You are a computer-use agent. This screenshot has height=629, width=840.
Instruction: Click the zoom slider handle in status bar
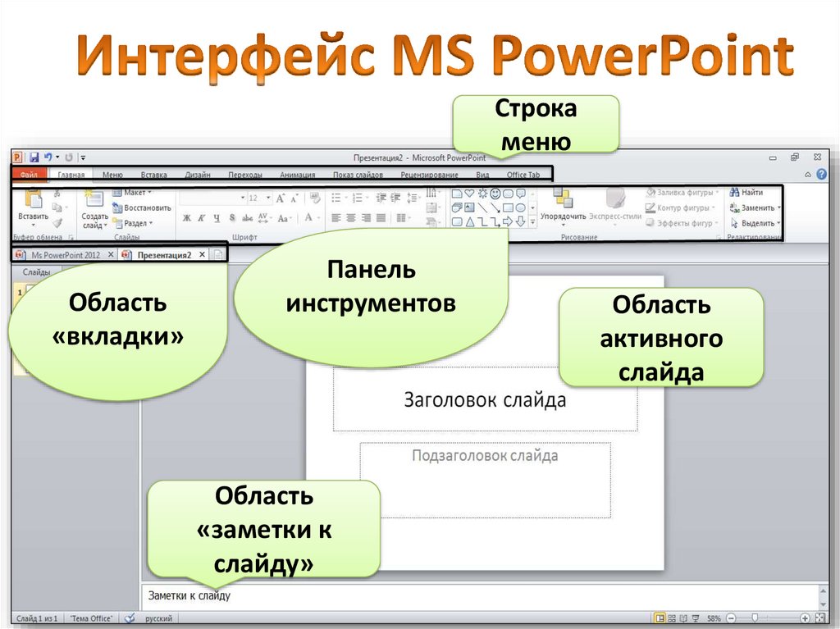pyautogui.click(x=755, y=618)
